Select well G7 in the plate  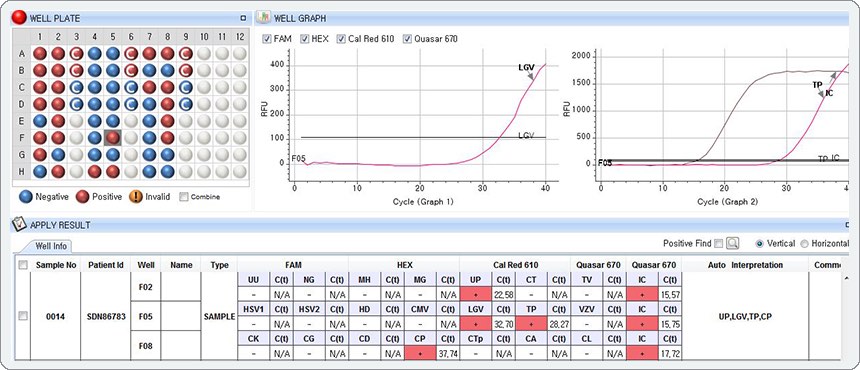pos(149,155)
